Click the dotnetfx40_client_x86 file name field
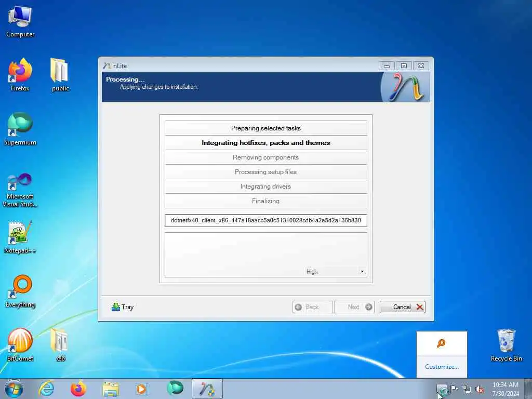 point(265,220)
